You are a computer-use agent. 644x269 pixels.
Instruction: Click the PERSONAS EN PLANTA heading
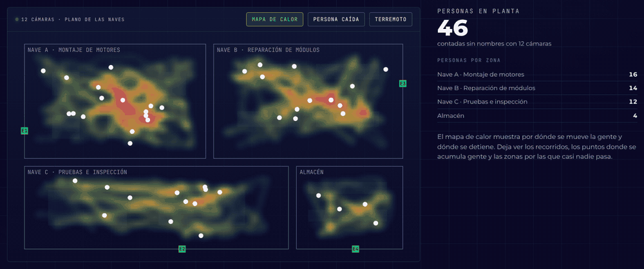point(478,11)
